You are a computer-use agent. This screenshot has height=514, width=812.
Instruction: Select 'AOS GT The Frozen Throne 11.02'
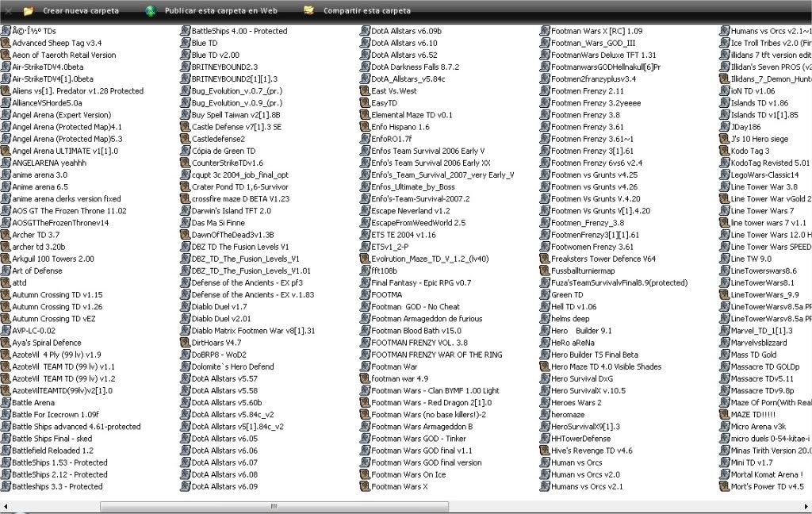[69, 211]
